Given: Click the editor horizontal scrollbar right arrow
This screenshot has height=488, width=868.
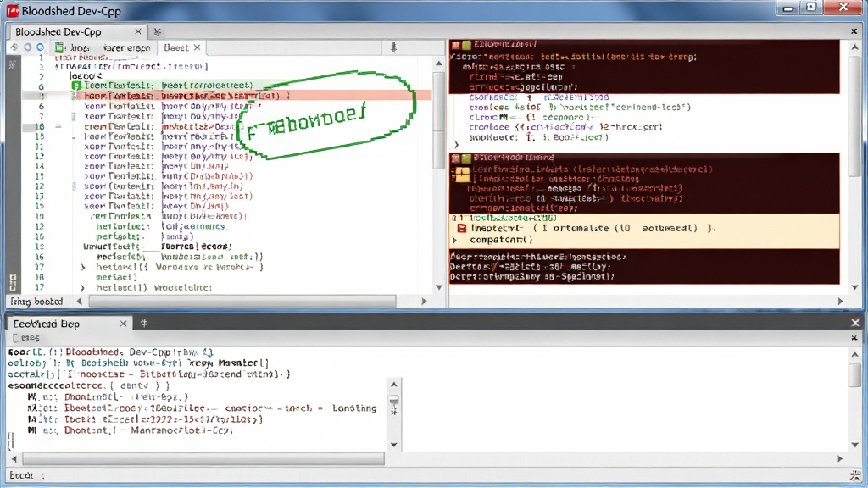Looking at the screenshot, I should coord(424,302).
